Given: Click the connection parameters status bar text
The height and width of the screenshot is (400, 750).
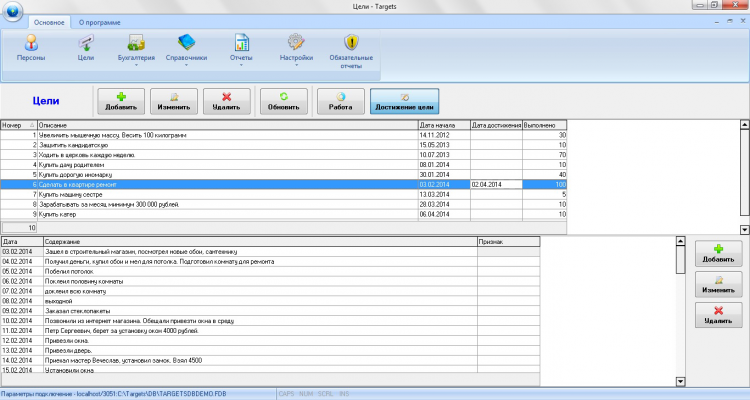Looking at the screenshot, I should click(113, 394).
